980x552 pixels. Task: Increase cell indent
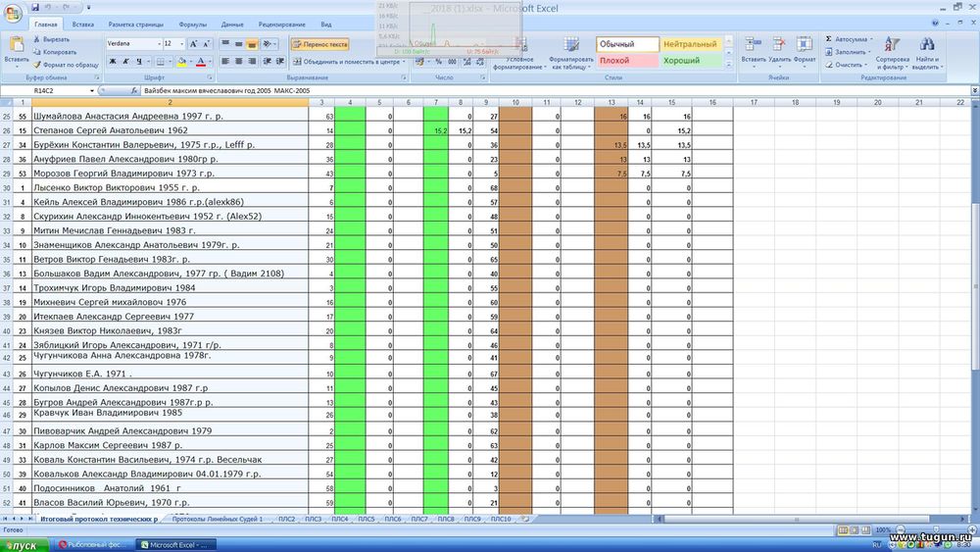[x=280, y=61]
